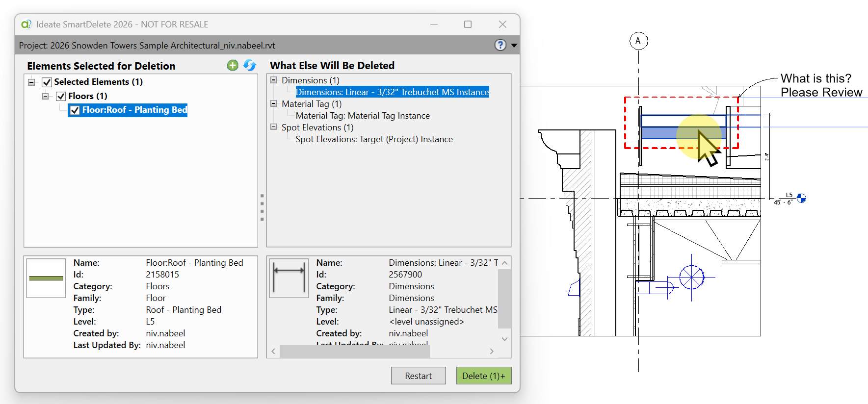Click the Material Tag (1) group label
This screenshot has width=868, height=404.
[312, 104]
